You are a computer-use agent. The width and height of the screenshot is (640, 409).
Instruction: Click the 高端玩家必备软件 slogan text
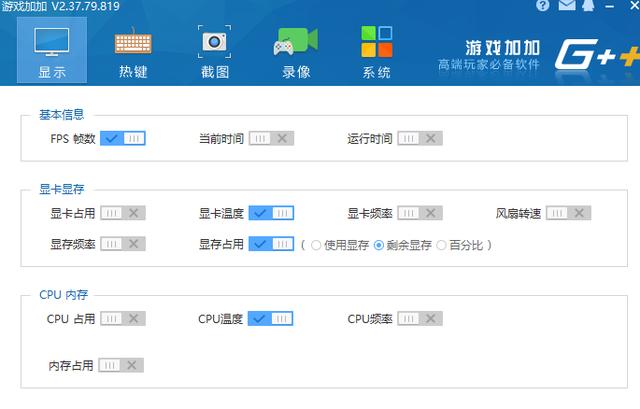[489, 64]
